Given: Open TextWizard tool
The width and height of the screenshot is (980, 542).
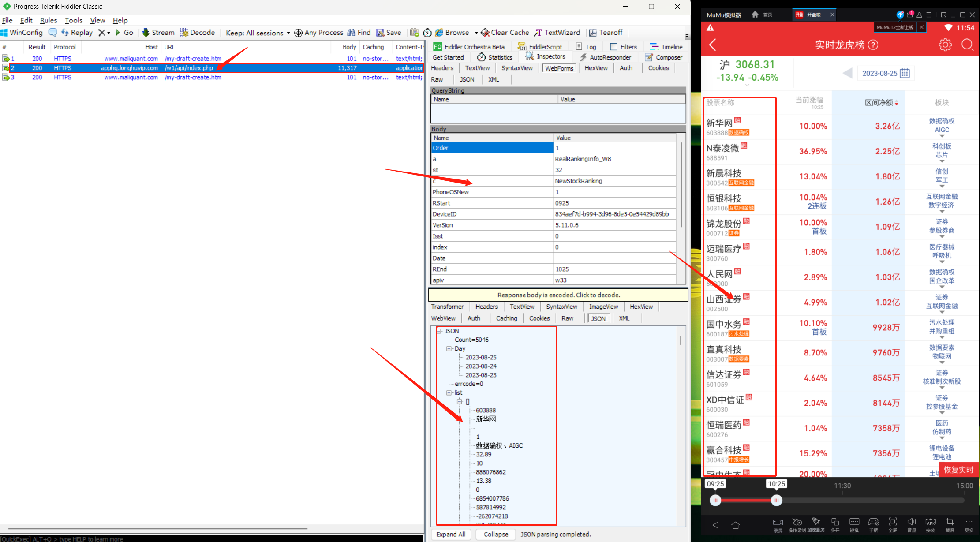Looking at the screenshot, I should (x=557, y=33).
